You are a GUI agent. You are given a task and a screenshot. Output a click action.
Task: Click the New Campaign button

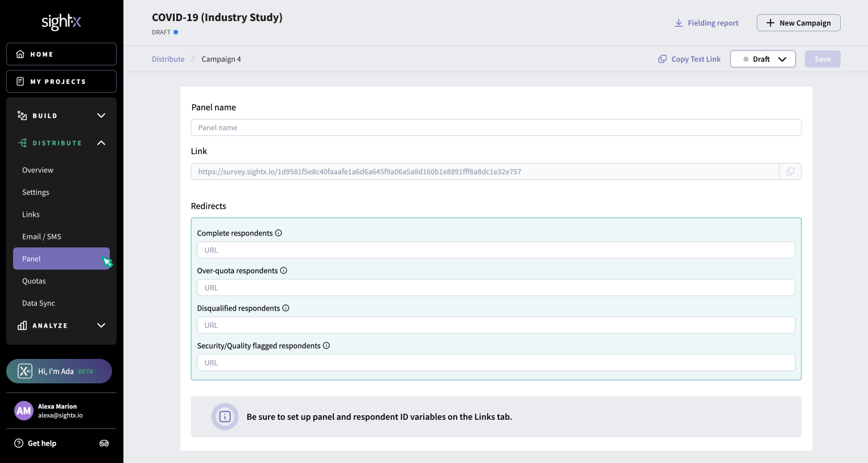click(x=799, y=23)
